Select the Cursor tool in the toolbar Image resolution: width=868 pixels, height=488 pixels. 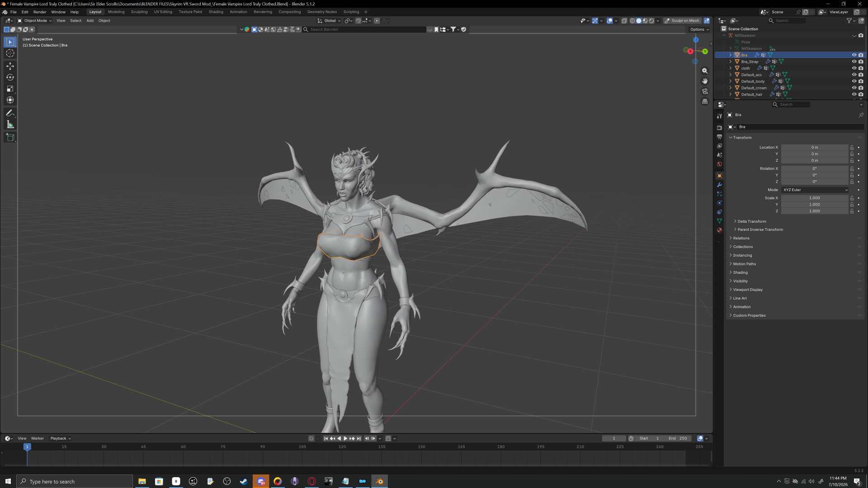point(10,53)
